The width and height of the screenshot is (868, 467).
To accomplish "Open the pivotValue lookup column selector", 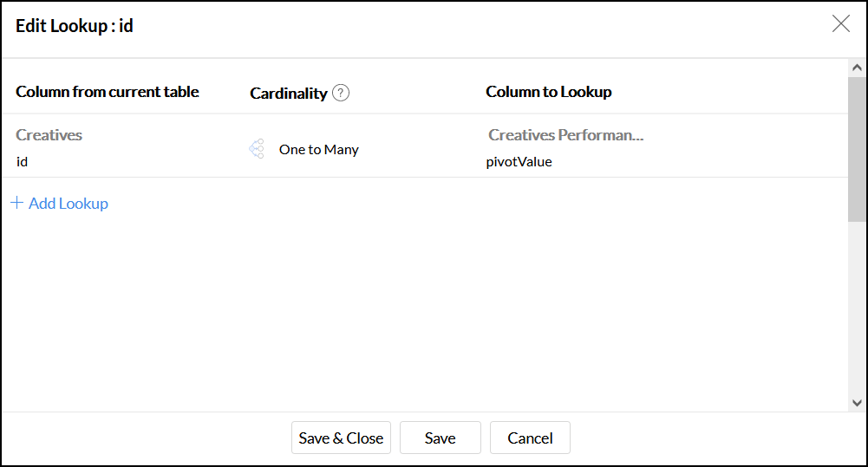I will pos(519,161).
